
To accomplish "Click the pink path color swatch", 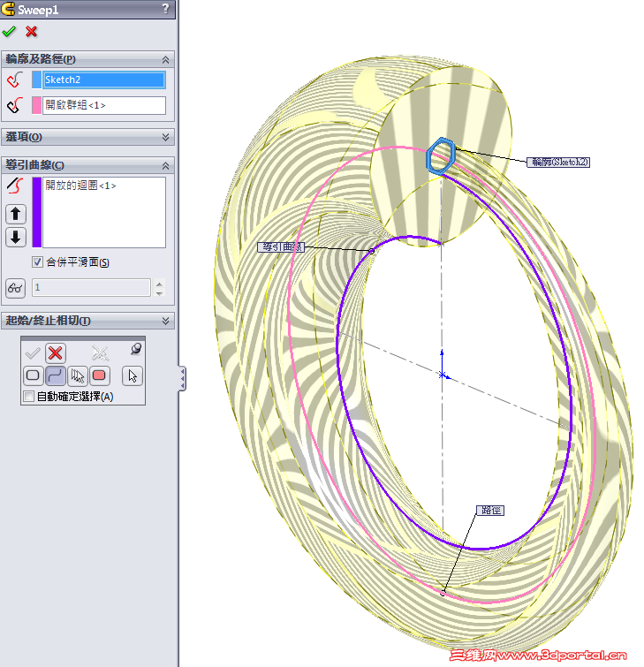I will click(x=36, y=105).
